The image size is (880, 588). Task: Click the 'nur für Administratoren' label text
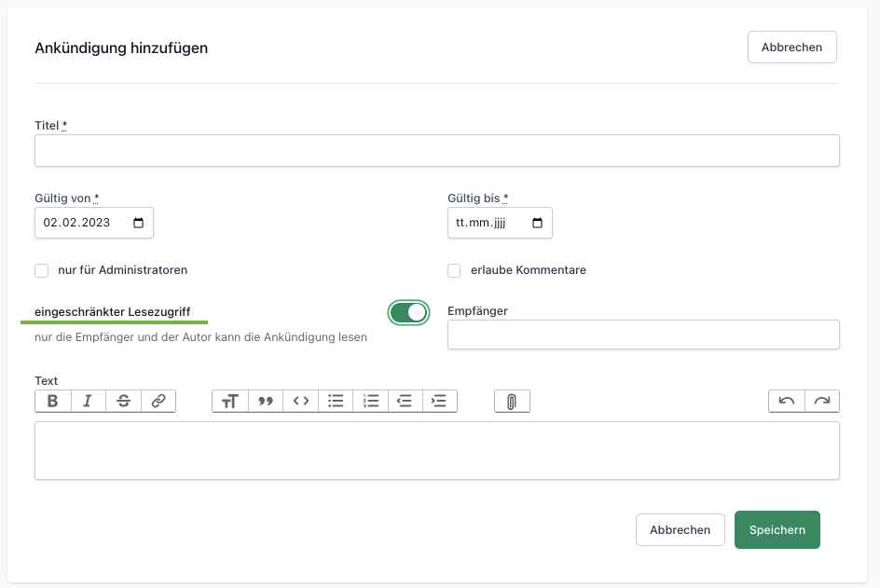coord(122,270)
